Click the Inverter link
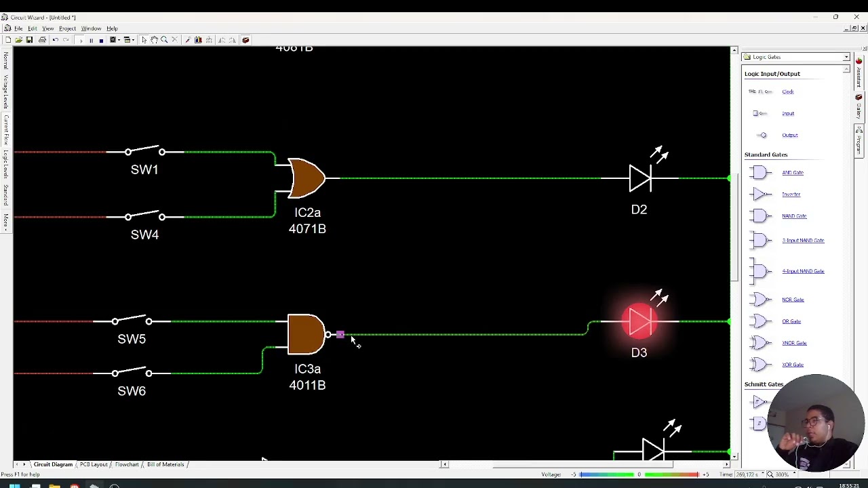This screenshot has width=868, height=488. 791,195
